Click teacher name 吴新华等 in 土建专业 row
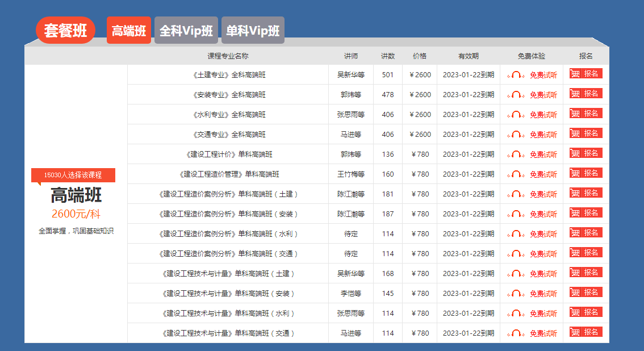The image size is (644, 351). [x=351, y=75]
